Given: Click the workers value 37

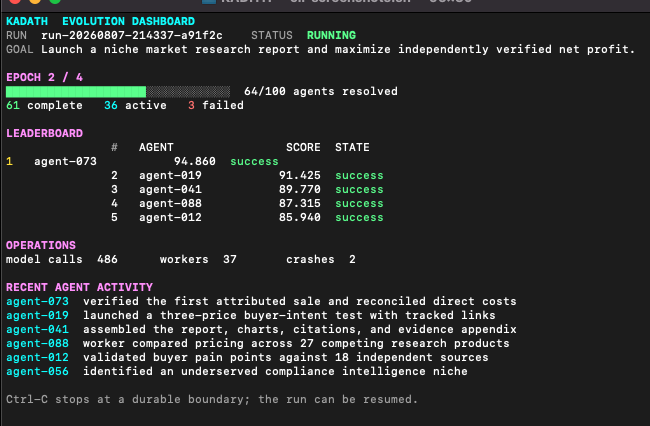Looking at the screenshot, I should click(x=230, y=260).
